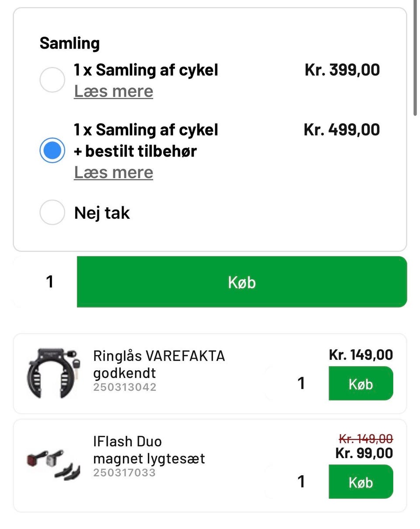420x529 pixels.
Task: Click the Ringlås ring lock product image
Action: pyautogui.click(x=52, y=373)
